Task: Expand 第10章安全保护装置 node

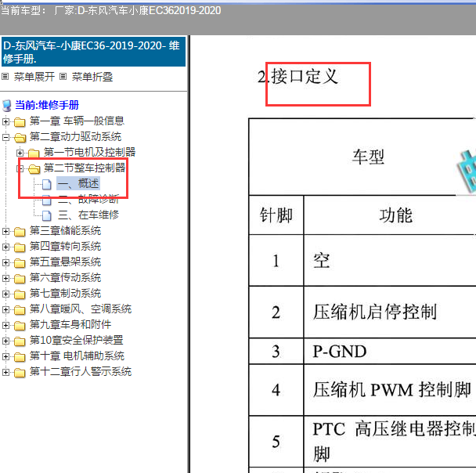Action: 5,341
